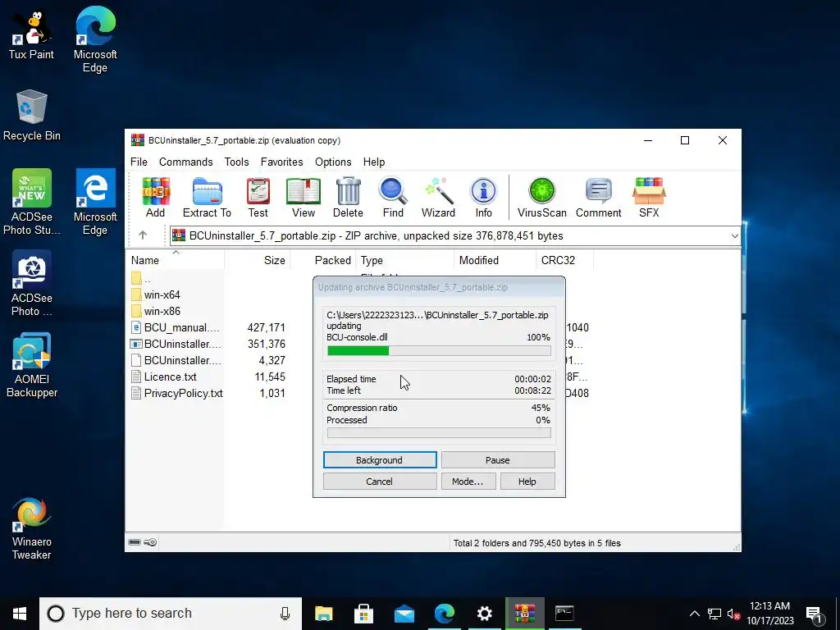Sort by the CRC32 column header
The height and width of the screenshot is (630, 840).
point(564,260)
